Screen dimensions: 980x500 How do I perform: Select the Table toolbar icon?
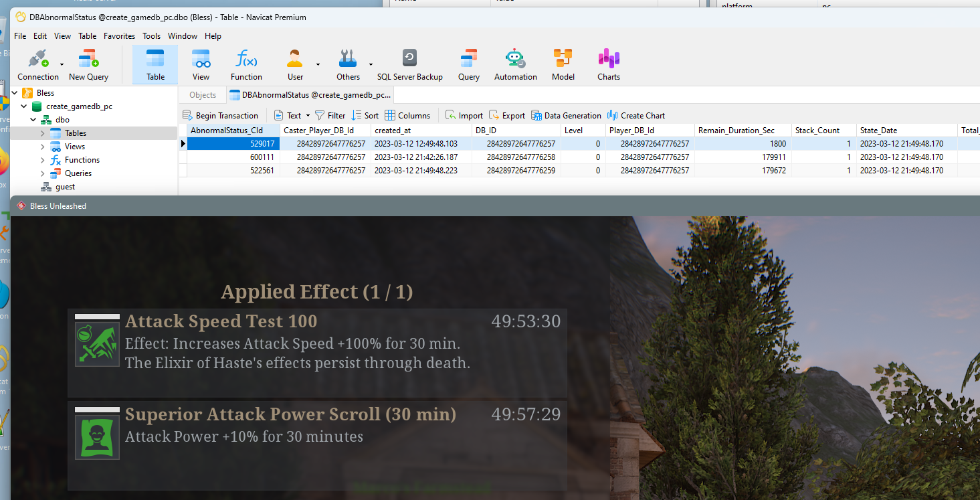pyautogui.click(x=155, y=65)
